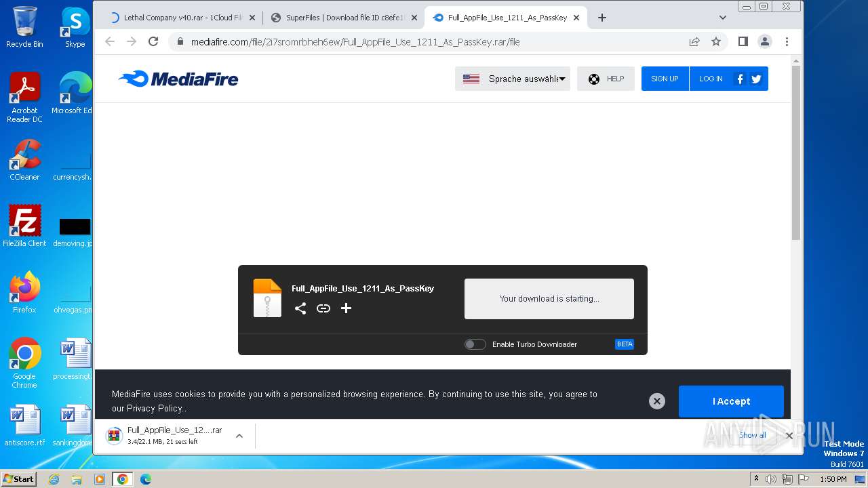This screenshot has height=488, width=868.
Task: Open a new browser tab
Action: click(602, 18)
